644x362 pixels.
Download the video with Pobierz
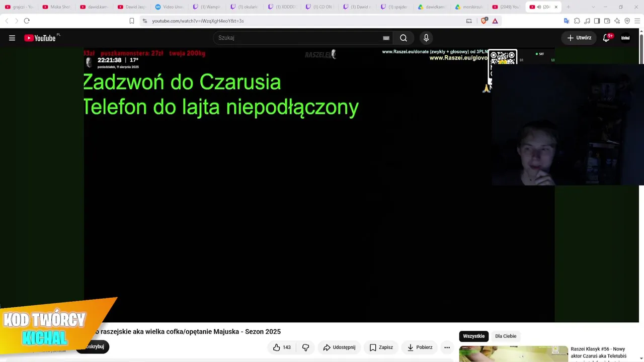point(420,347)
